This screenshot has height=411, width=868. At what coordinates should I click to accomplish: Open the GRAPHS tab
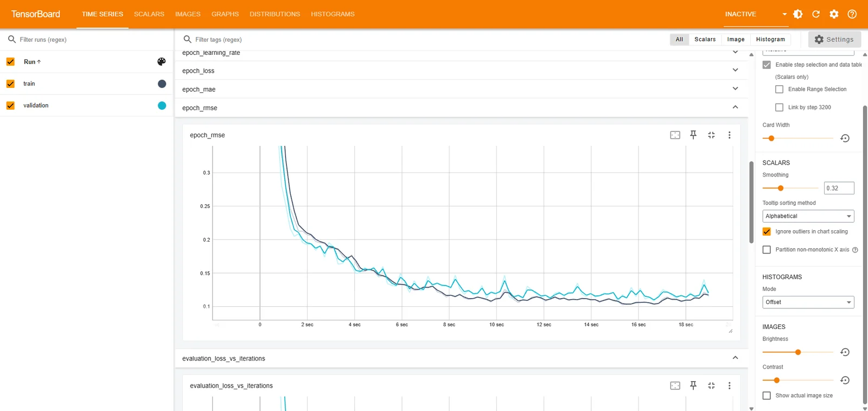[225, 14]
